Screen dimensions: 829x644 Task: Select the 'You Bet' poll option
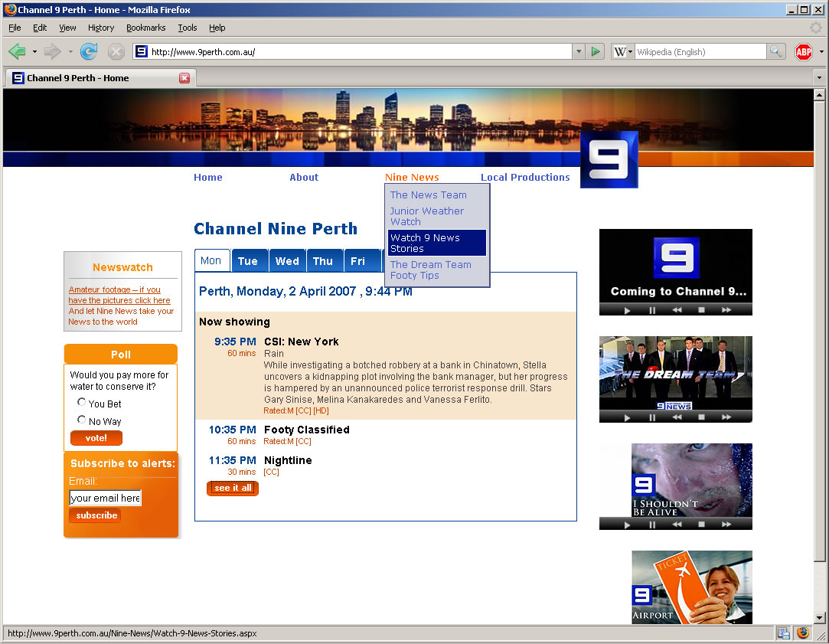pyautogui.click(x=82, y=402)
